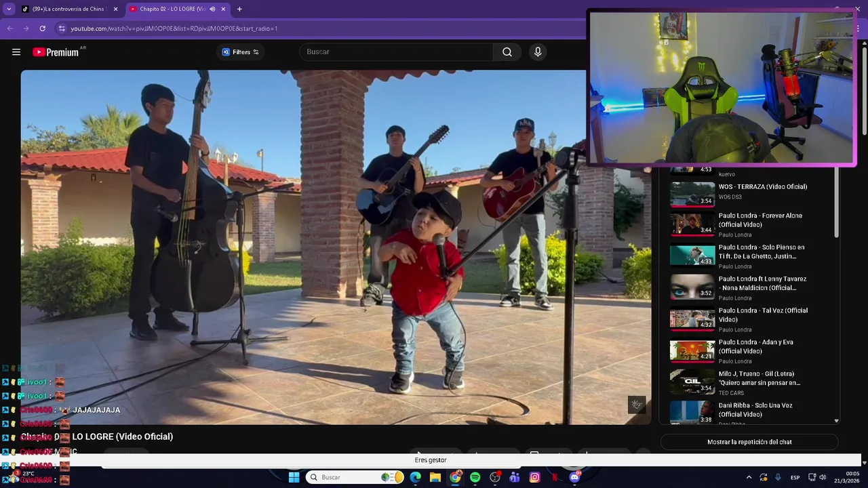
Task: Open Paulo Londra - Tal Vez video
Action: (x=763, y=315)
